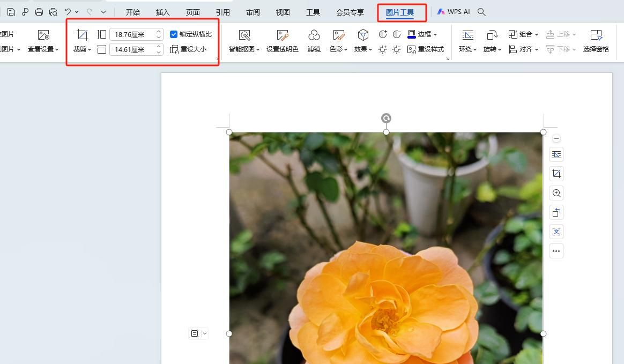Click the Undo arrow icon

point(68,12)
